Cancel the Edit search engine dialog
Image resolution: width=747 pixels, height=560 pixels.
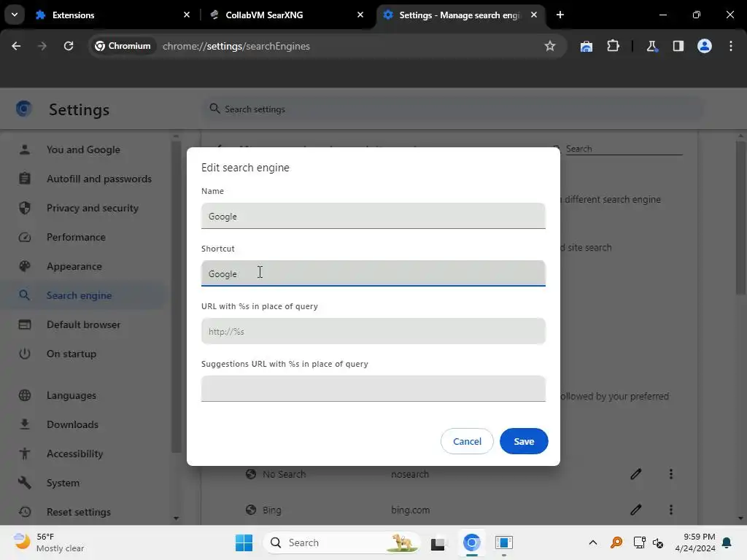point(467,441)
